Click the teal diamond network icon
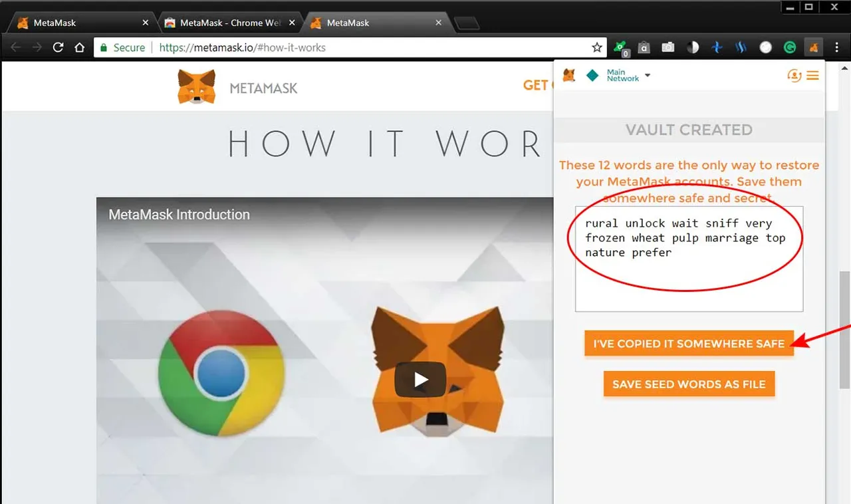The image size is (851, 504). [592, 75]
